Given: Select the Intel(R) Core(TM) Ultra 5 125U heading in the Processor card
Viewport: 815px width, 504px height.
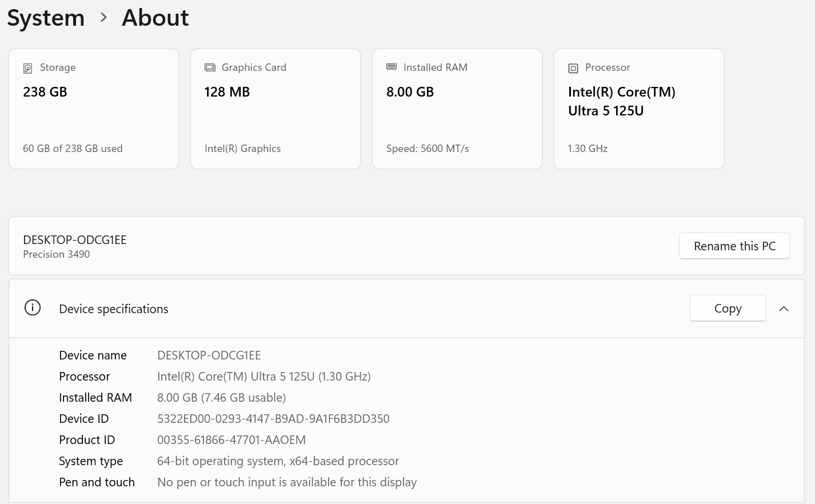Looking at the screenshot, I should (622, 101).
